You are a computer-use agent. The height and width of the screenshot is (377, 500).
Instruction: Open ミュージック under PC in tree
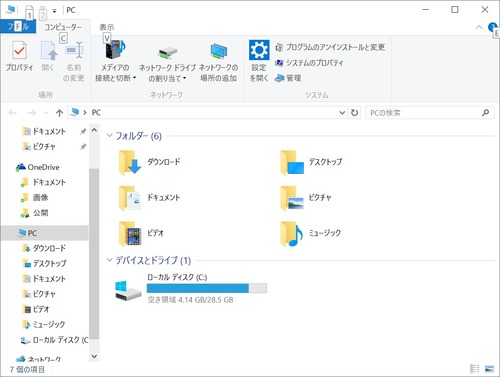coord(44,324)
